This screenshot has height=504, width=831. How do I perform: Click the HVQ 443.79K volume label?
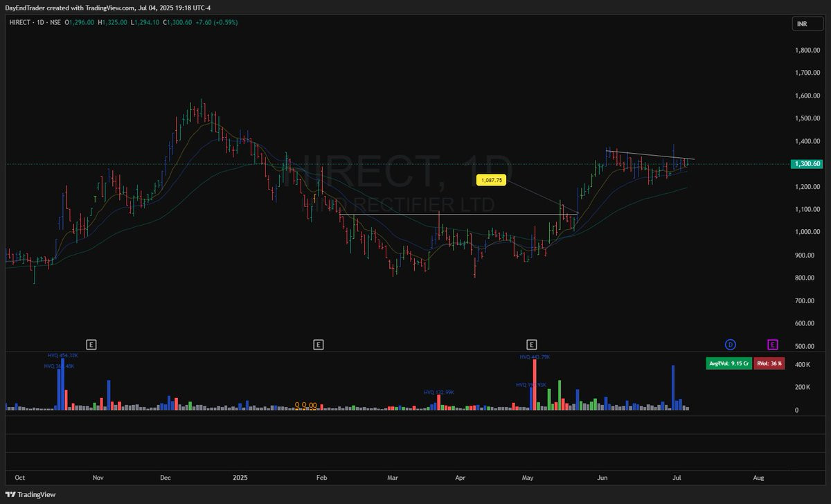535,357
